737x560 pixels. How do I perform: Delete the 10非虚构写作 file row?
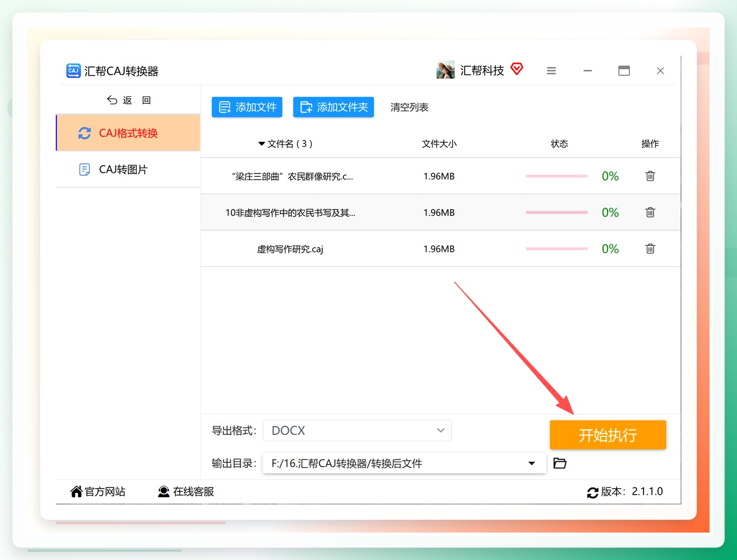pyautogui.click(x=650, y=212)
